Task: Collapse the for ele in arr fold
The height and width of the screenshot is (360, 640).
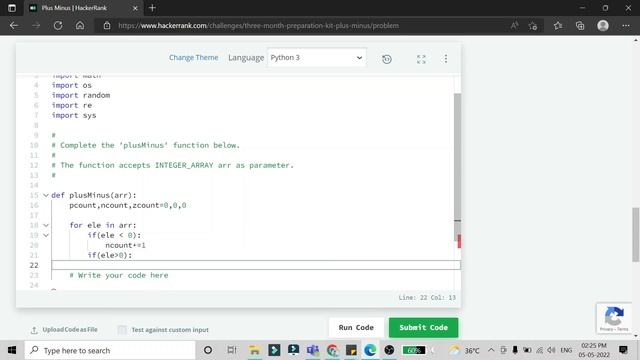Action: coord(46,225)
